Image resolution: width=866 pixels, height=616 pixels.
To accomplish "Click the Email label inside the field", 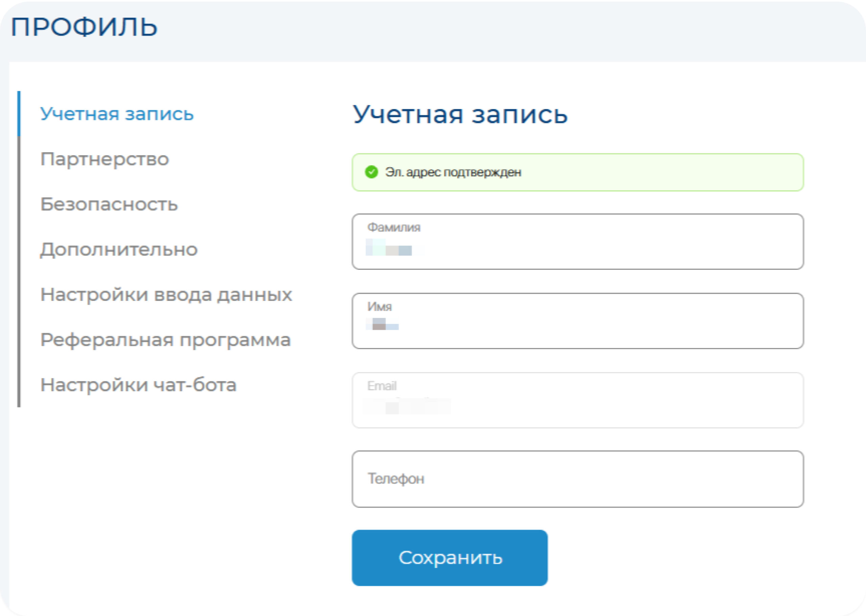I will click(382, 386).
